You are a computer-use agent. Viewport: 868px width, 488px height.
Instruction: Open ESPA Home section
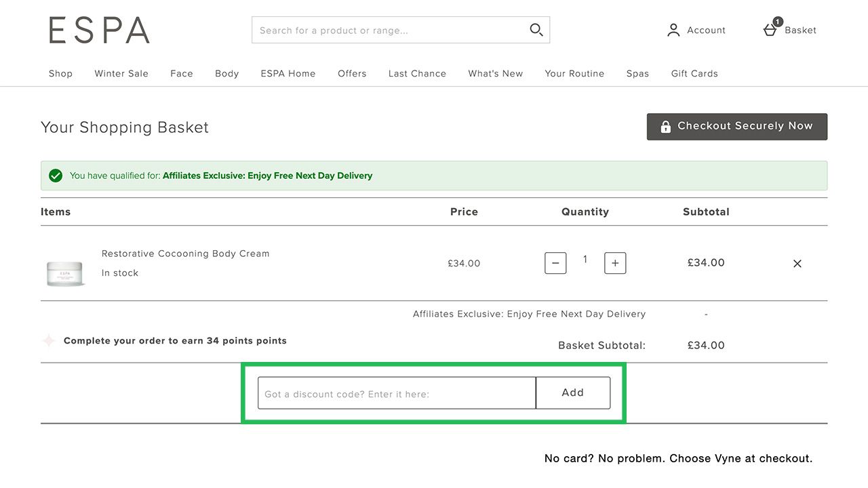[288, 73]
